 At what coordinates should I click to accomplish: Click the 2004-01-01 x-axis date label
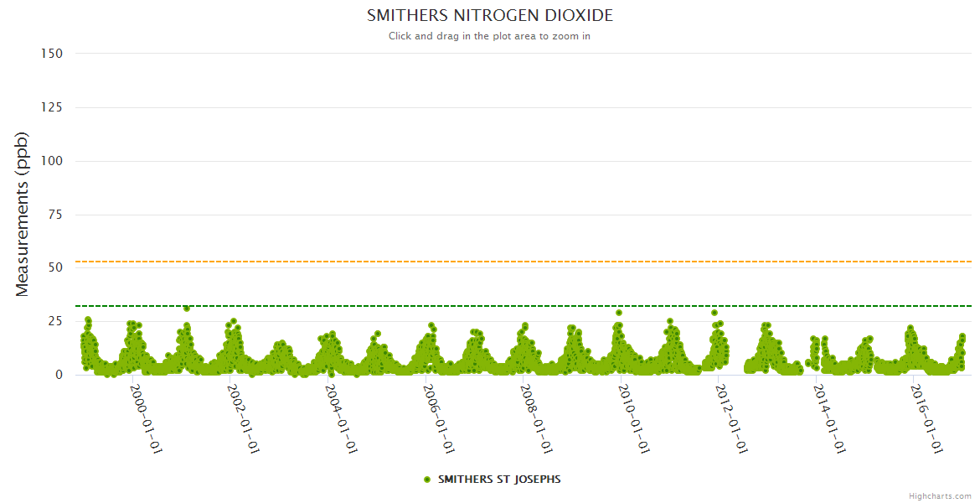pos(342,419)
